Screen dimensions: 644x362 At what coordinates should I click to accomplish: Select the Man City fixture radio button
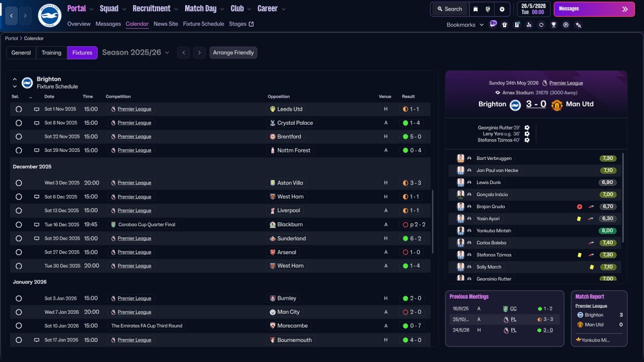[19, 312]
